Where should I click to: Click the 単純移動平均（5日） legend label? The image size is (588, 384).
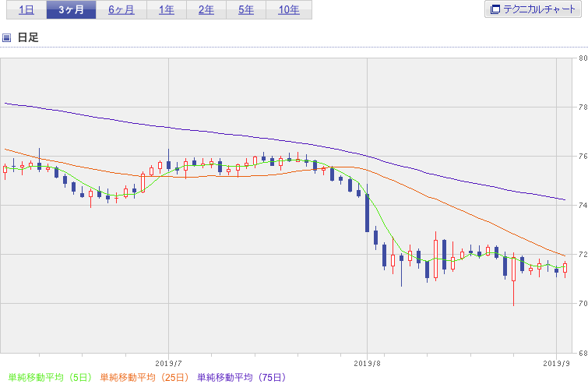click(50, 377)
